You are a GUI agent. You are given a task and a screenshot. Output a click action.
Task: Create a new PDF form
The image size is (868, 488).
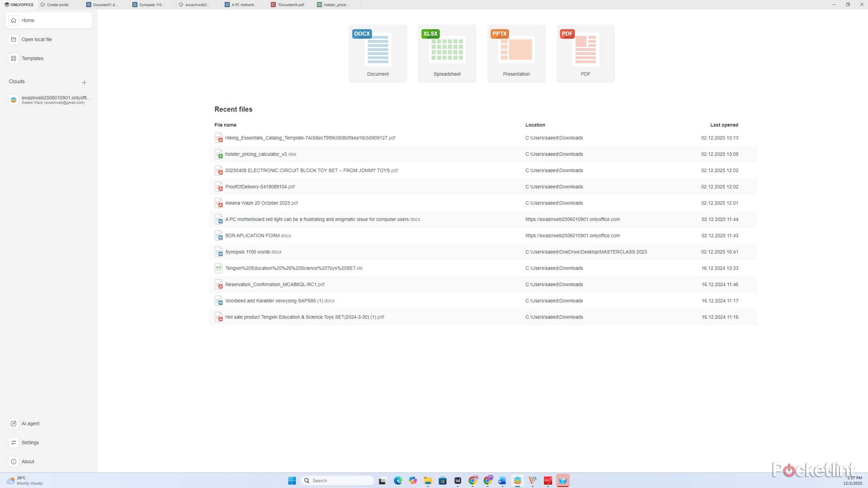pyautogui.click(x=585, y=54)
